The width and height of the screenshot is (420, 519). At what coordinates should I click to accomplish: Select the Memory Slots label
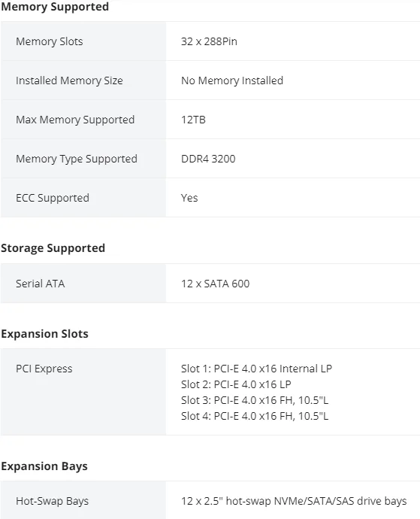click(50, 41)
